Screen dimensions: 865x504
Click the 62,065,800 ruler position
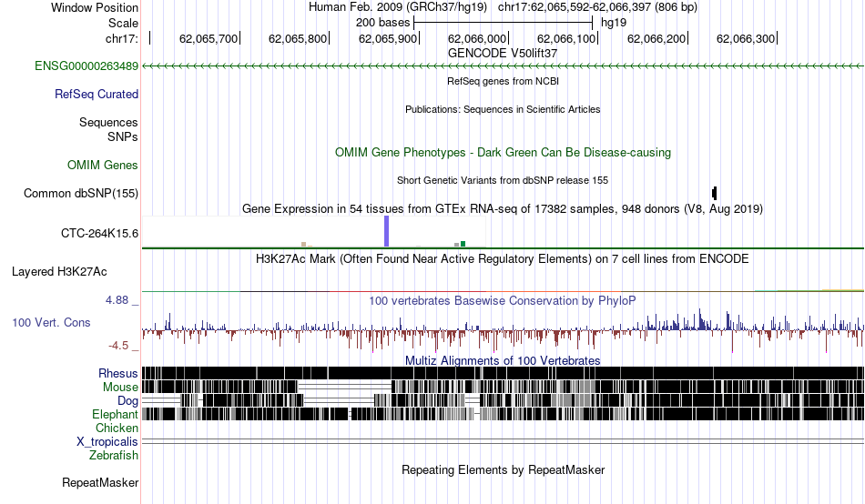tap(298, 38)
